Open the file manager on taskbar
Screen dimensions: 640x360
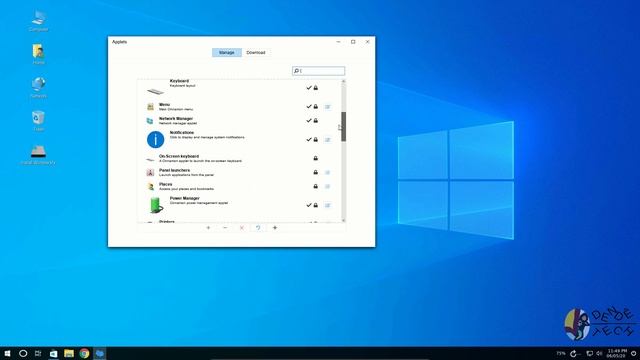[69, 353]
